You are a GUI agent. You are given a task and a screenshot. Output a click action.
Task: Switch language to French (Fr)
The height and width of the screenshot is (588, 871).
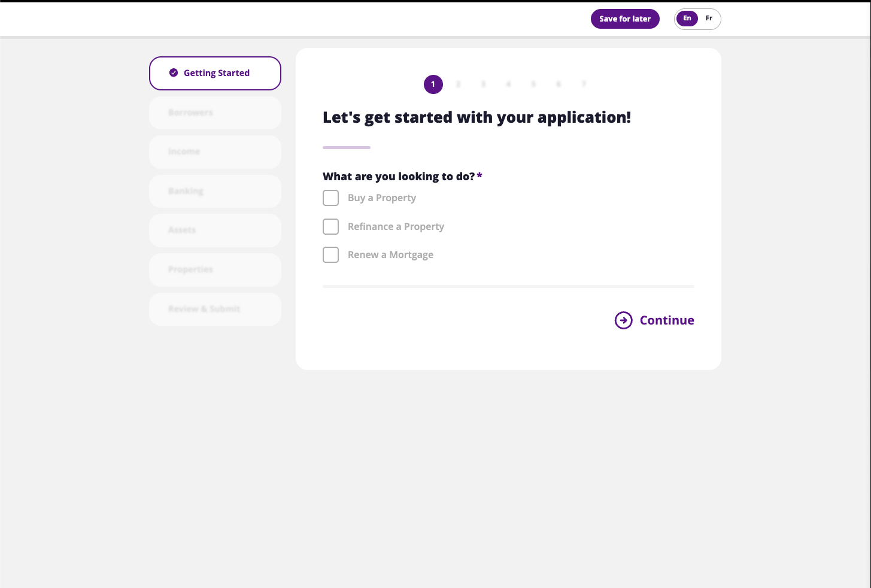point(709,19)
